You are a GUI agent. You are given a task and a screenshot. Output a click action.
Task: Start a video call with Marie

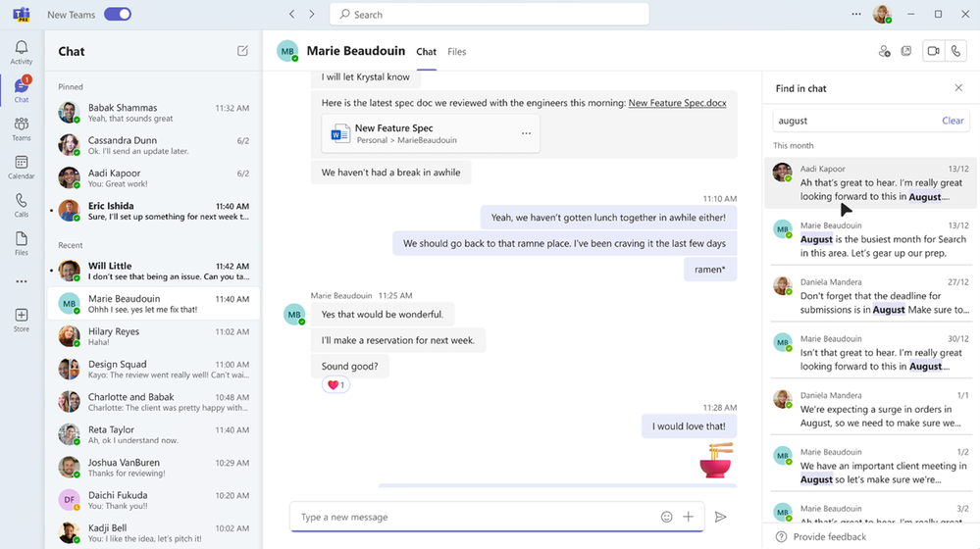coord(933,51)
